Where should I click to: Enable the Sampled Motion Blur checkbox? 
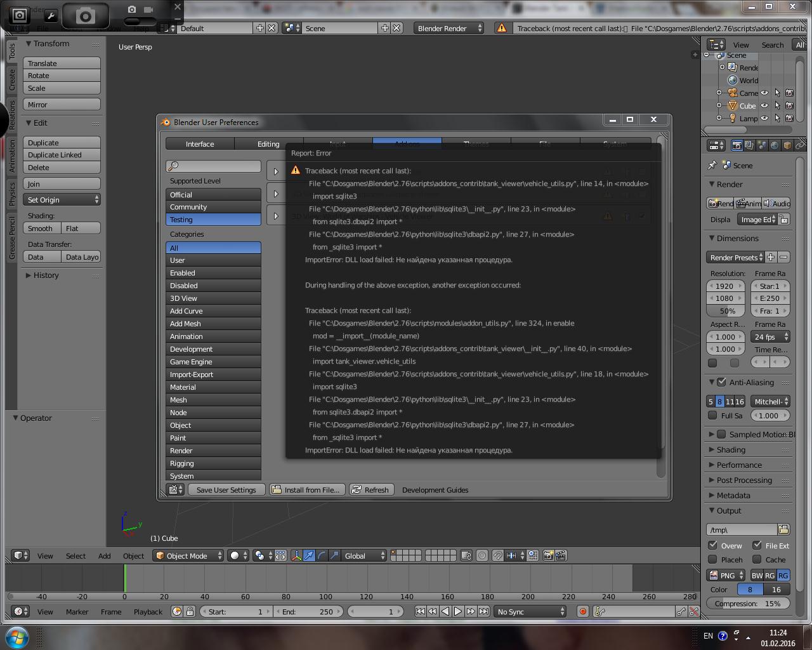(x=721, y=434)
